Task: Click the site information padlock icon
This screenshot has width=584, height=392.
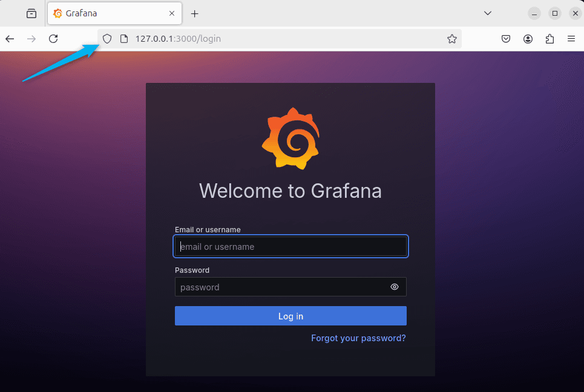Action: pos(123,38)
